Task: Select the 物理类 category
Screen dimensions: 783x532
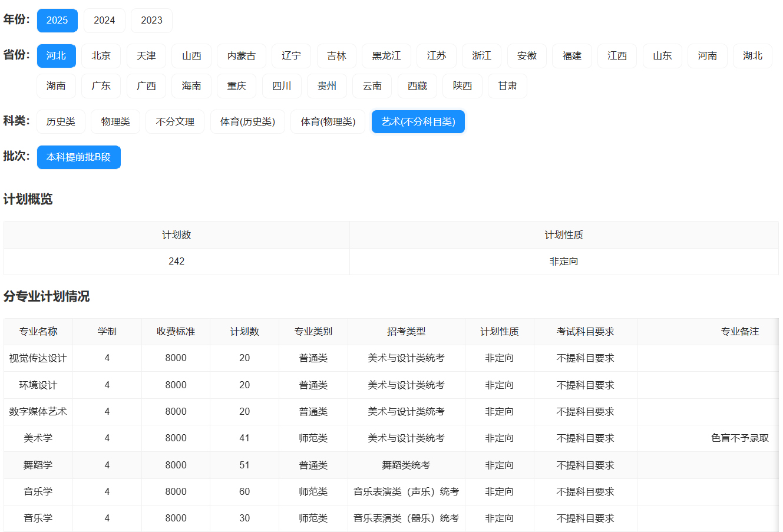Action: [115, 122]
